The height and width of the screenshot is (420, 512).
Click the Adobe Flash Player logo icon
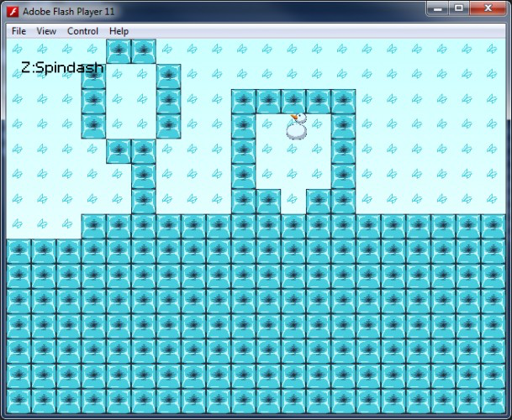(13, 12)
